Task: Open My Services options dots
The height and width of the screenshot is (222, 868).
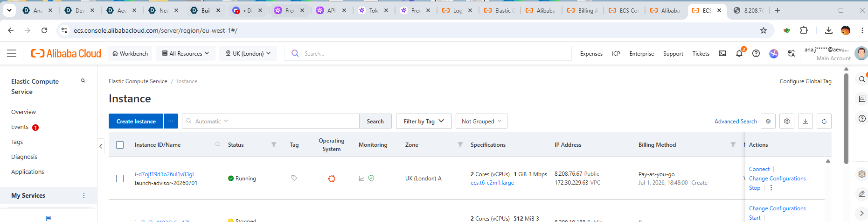Action: pos(84,195)
